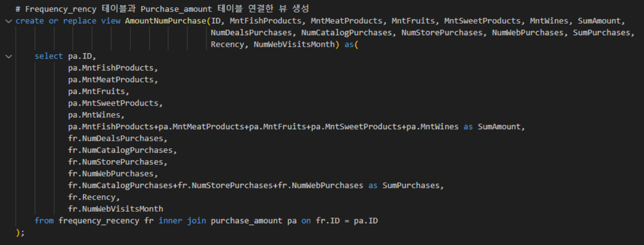Click the alias 'SumPurchases,' in the select
The height and width of the screenshot is (245, 644).
(x=413, y=186)
